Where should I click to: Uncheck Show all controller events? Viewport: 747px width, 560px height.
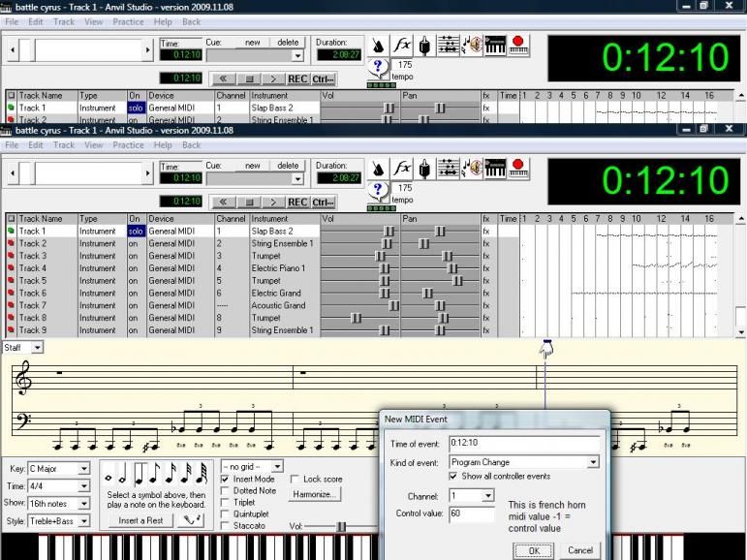tap(453, 476)
